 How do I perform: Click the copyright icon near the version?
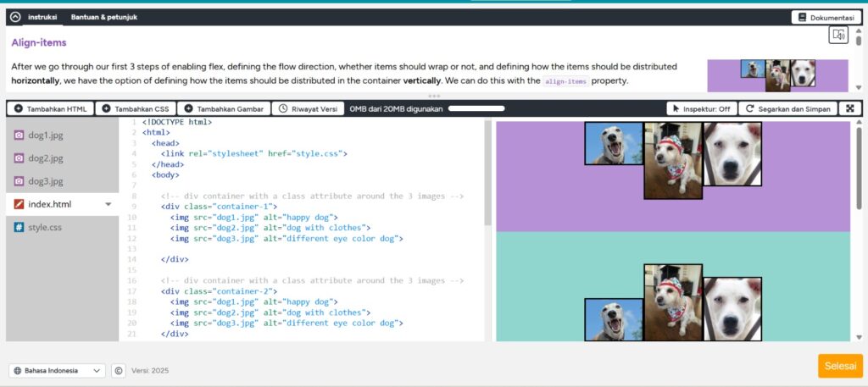coord(119,370)
